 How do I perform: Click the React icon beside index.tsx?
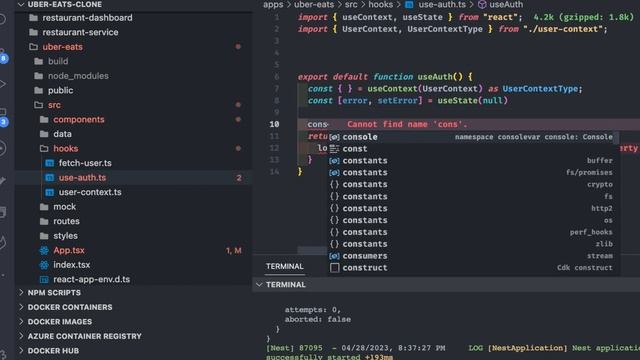[x=44, y=265]
